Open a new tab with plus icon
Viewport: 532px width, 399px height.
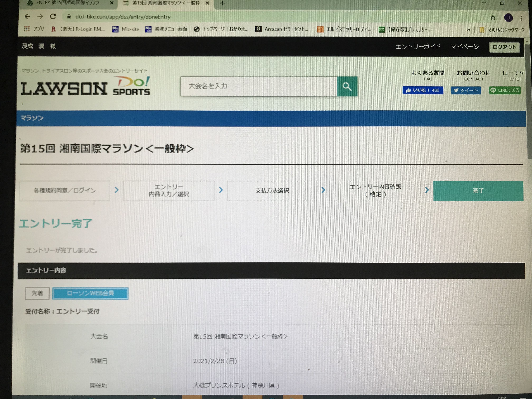[222, 3]
